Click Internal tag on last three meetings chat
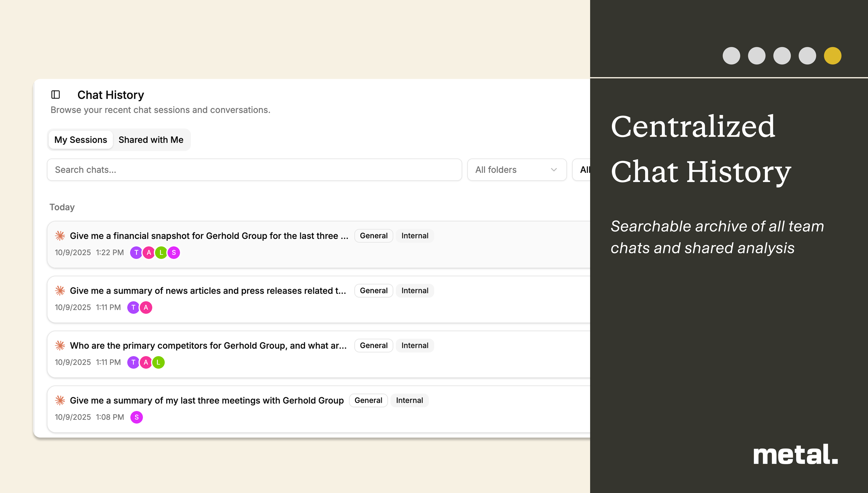The image size is (868, 493). coord(409,400)
